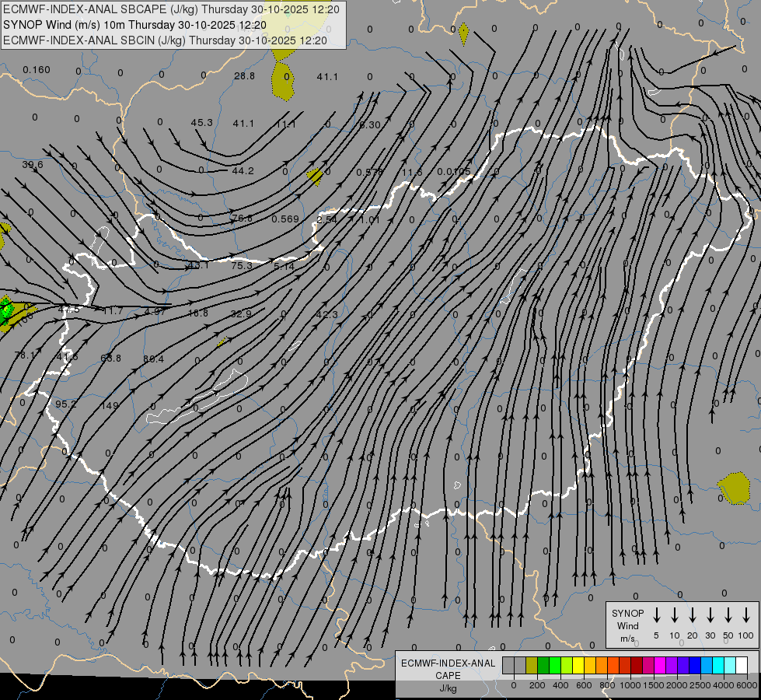Click the SBCAPE title line in header
The width and height of the screenshot is (761, 700).
pyautogui.click(x=171, y=9)
